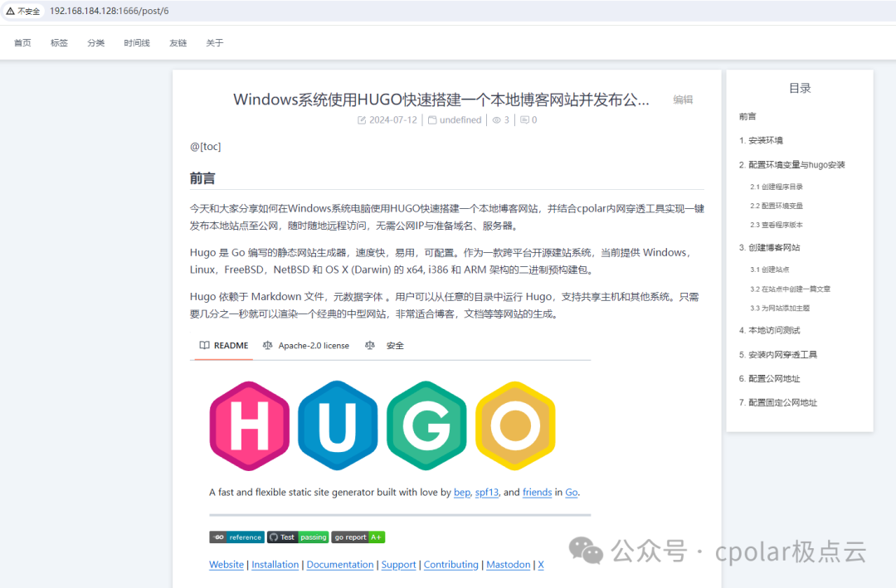Open the Documentation link

(340, 565)
